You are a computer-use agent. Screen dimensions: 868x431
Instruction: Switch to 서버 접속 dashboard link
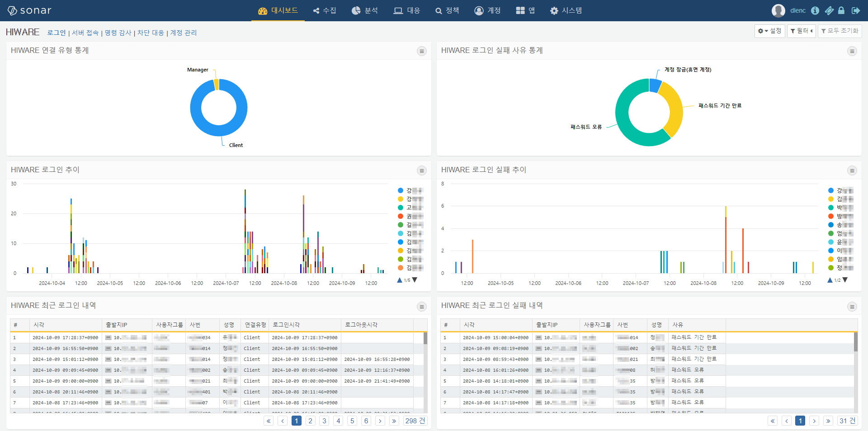[85, 33]
